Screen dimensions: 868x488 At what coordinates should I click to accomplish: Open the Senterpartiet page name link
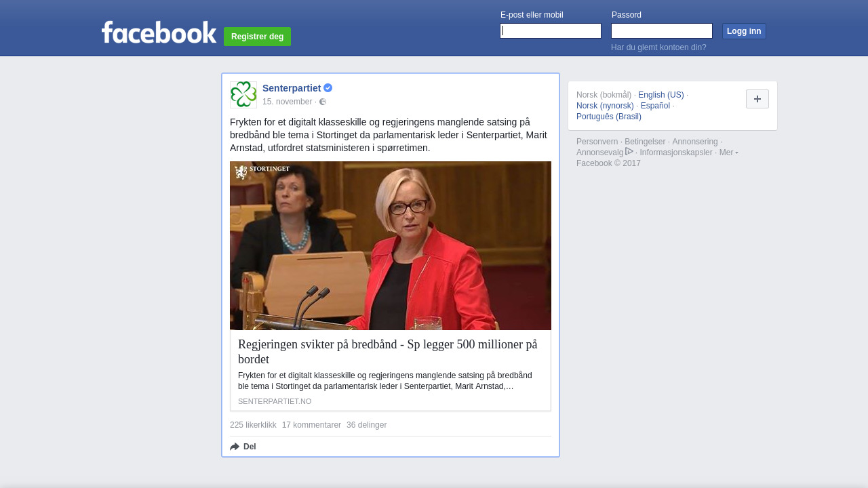coord(292,88)
